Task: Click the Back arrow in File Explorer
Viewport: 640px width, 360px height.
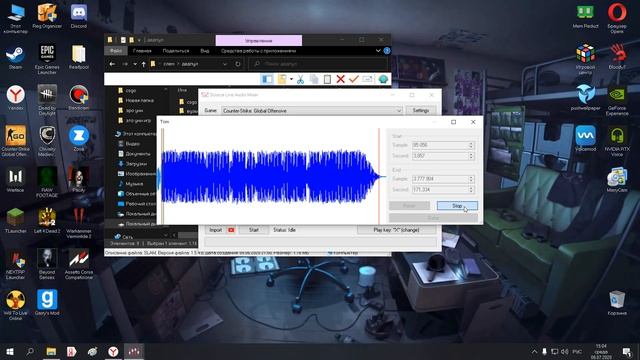Action: click(112, 64)
